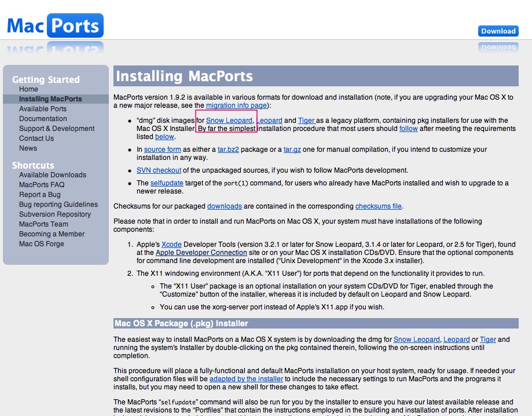Viewport: 532px width, 416px height.
Task: Click the selfupdate link
Action: pos(167,183)
